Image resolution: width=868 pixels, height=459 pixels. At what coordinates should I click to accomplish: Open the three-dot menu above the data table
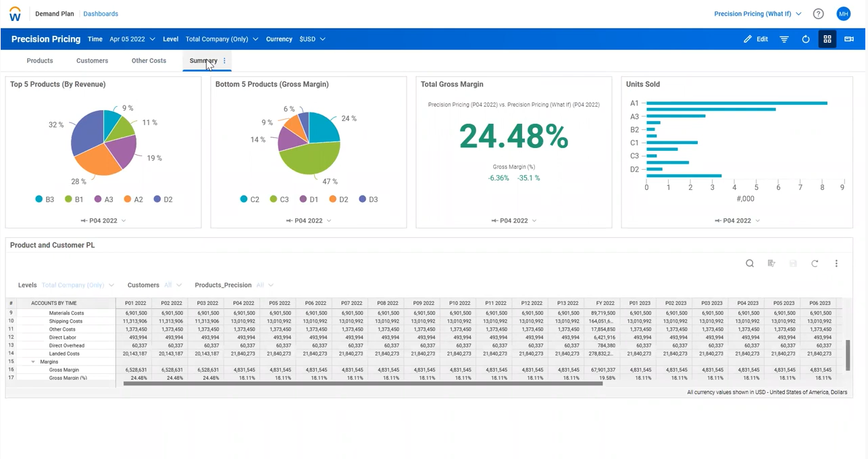[836, 264]
